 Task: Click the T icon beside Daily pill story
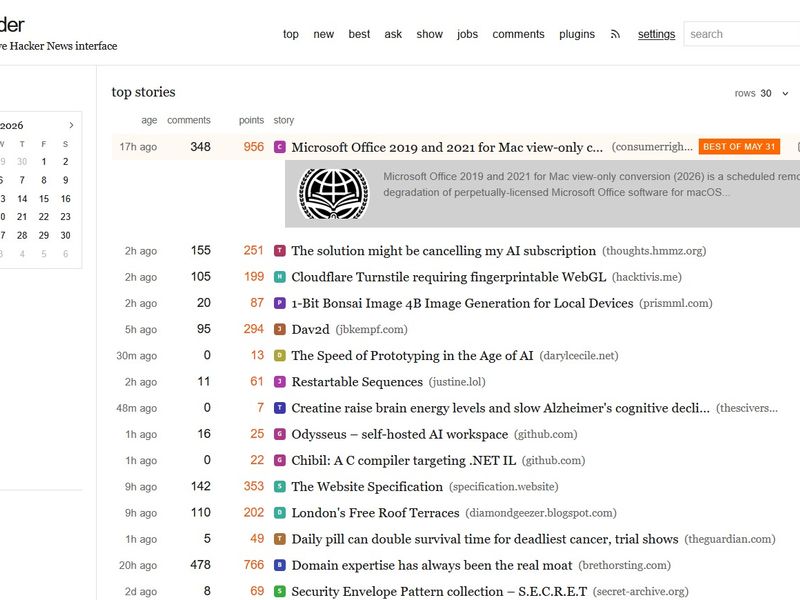coord(280,539)
